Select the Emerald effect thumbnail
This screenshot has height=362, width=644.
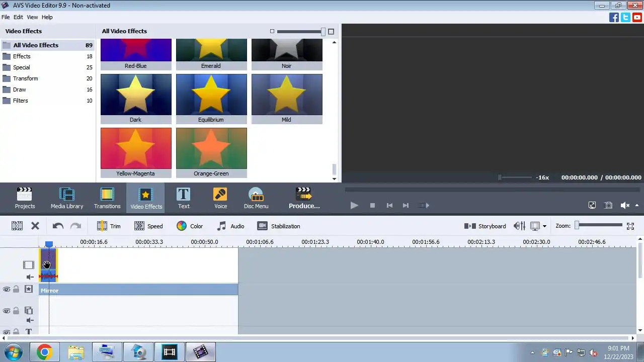(211, 54)
